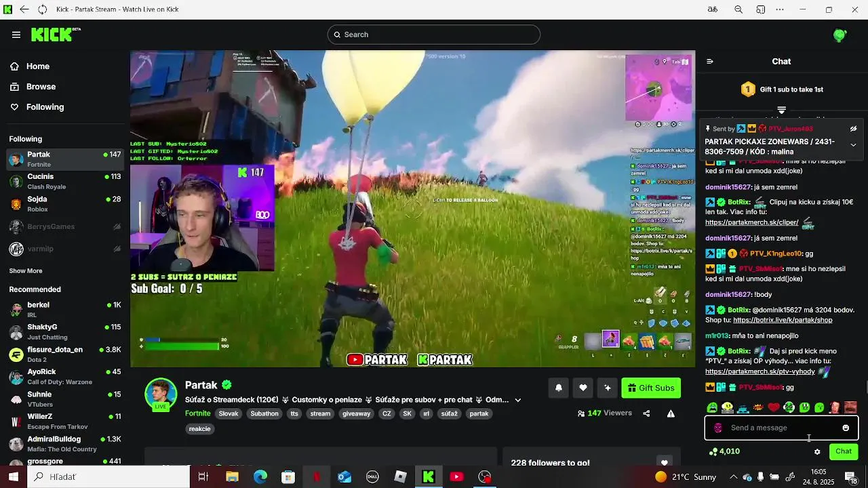Open offline BerrysGames channel
This screenshot has width=868, height=488.
pos(65,226)
